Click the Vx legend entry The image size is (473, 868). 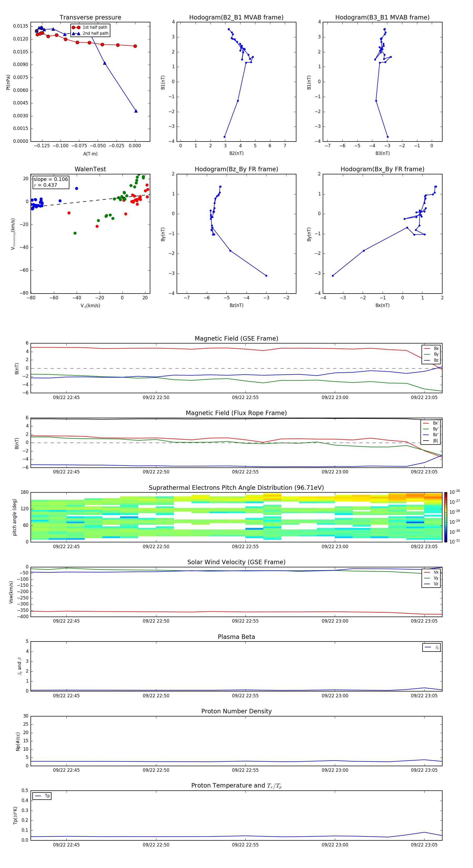point(431,572)
